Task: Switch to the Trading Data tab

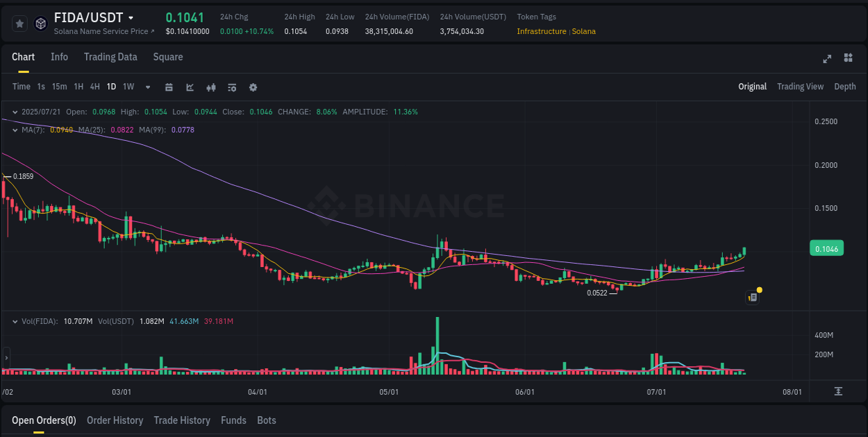Action: click(x=110, y=57)
